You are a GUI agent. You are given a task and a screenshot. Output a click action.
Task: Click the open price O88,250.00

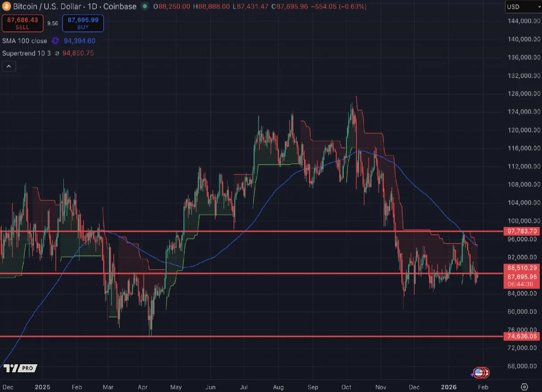coord(171,7)
